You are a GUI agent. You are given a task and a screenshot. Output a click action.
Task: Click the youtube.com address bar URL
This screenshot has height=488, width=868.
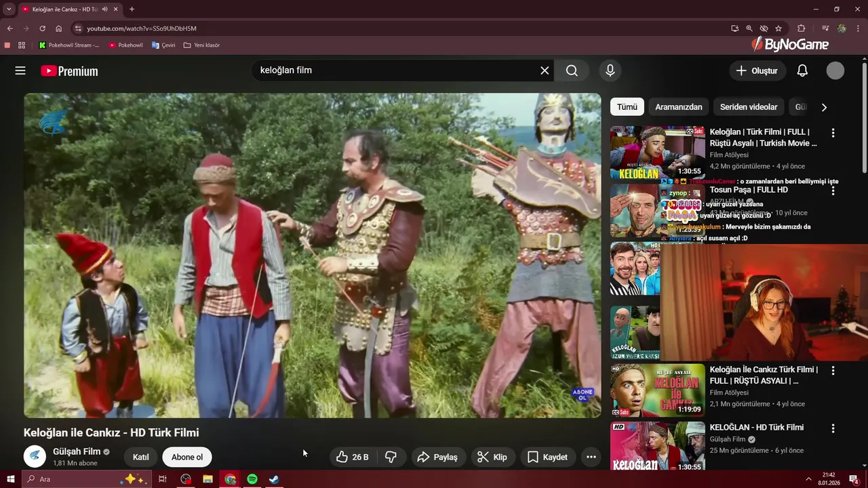pos(142,28)
